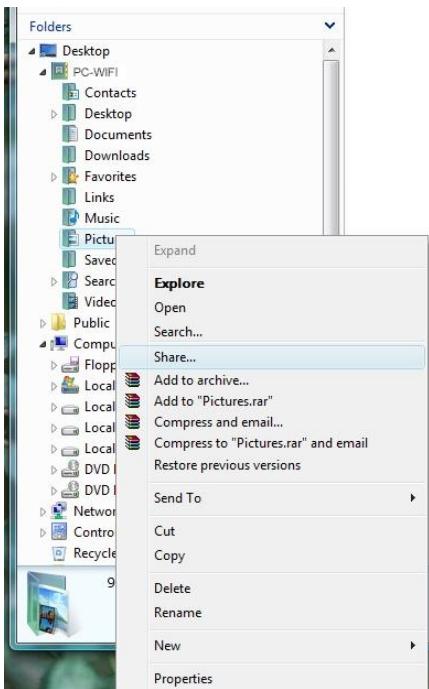Viewport: 429px width, 689px height.
Task: Click the Documents folder icon
Action: click(70, 134)
